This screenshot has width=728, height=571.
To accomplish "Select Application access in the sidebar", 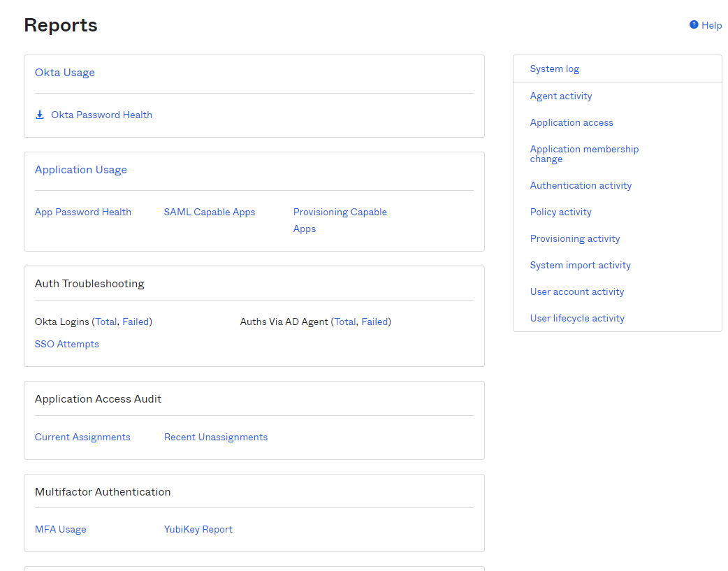I will [572, 122].
